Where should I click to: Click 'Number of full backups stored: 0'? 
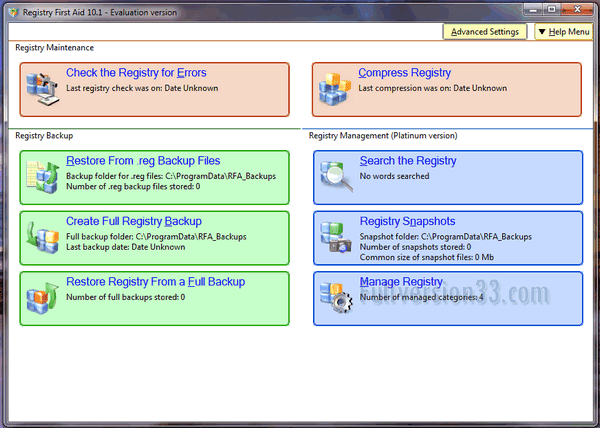coord(126,297)
